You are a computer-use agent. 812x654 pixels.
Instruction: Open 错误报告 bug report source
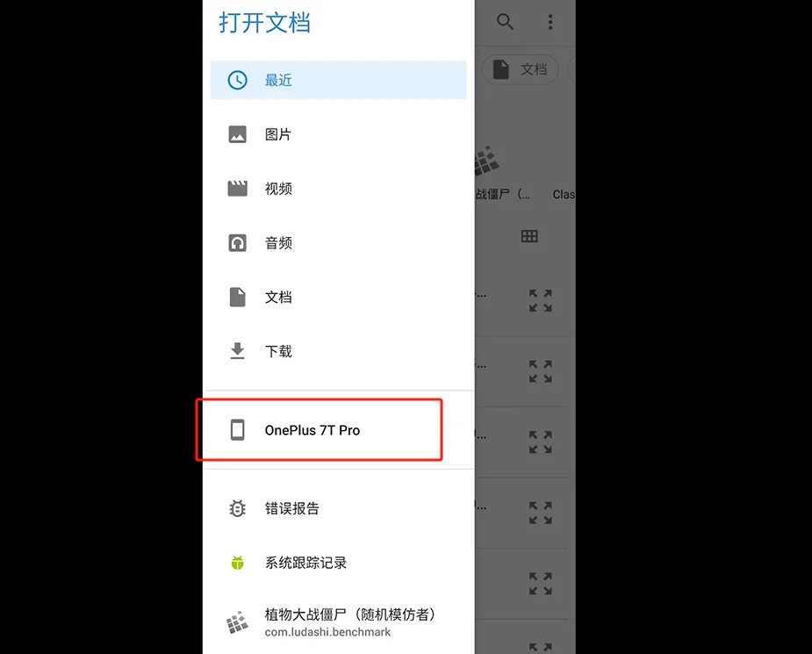[338, 508]
